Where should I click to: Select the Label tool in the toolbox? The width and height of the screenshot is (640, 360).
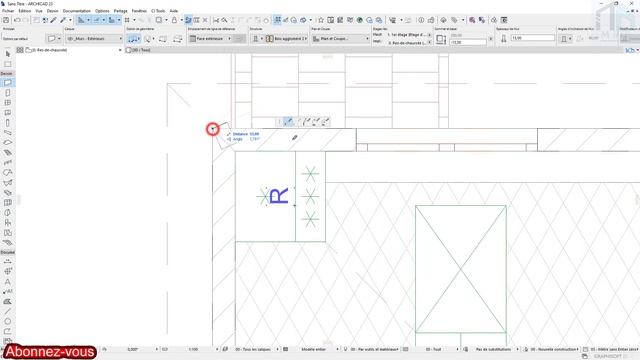pos(8,291)
